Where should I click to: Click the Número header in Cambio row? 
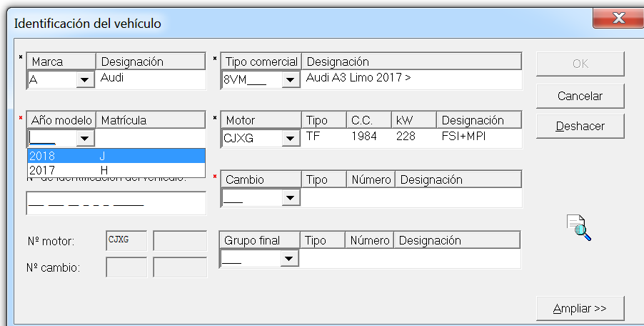click(x=371, y=179)
